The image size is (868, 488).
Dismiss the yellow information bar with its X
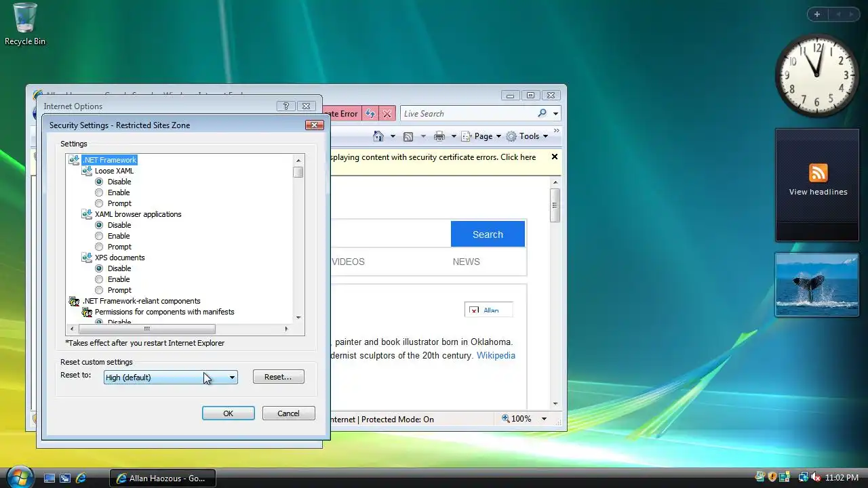coord(554,157)
